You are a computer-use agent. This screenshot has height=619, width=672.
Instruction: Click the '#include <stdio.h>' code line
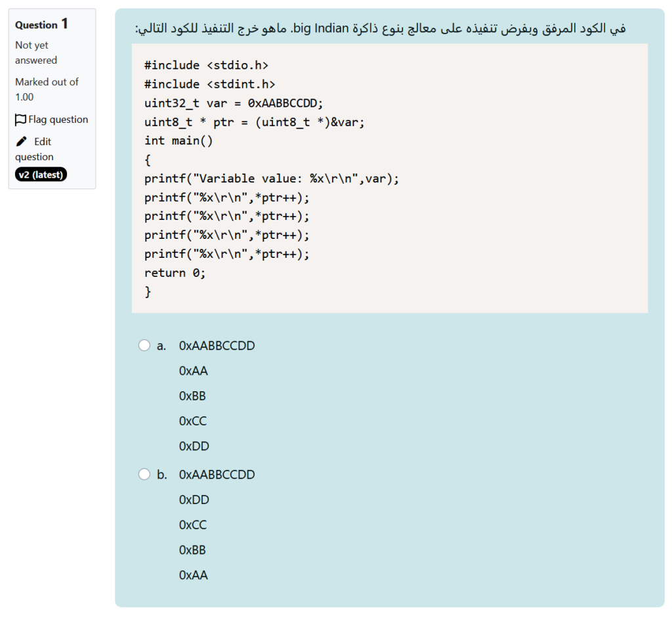point(206,65)
